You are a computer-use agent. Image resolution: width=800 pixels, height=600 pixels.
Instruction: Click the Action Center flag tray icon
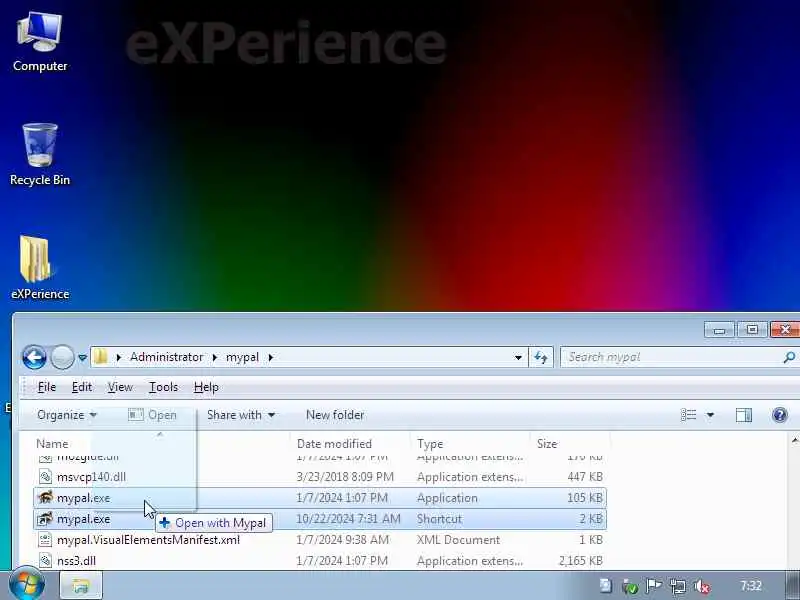(x=654, y=586)
